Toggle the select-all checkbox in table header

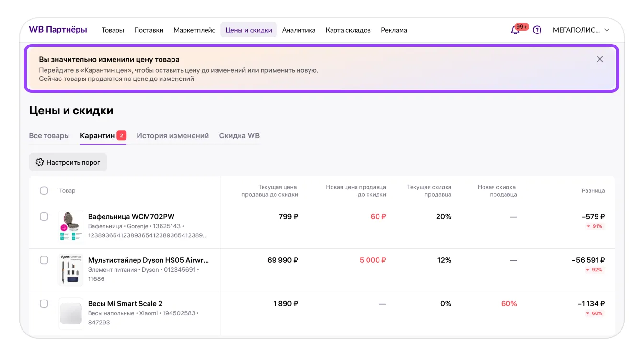pyautogui.click(x=44, y=190)
